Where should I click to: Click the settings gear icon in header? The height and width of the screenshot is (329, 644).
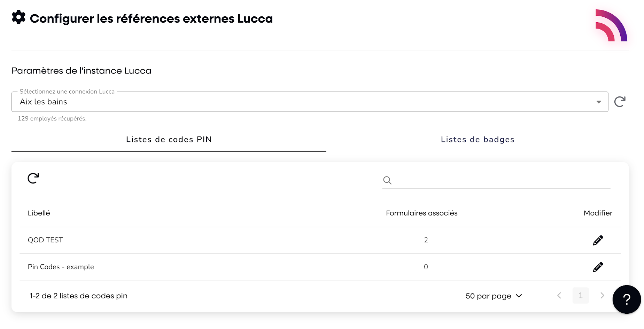click(x=18, y=17)
